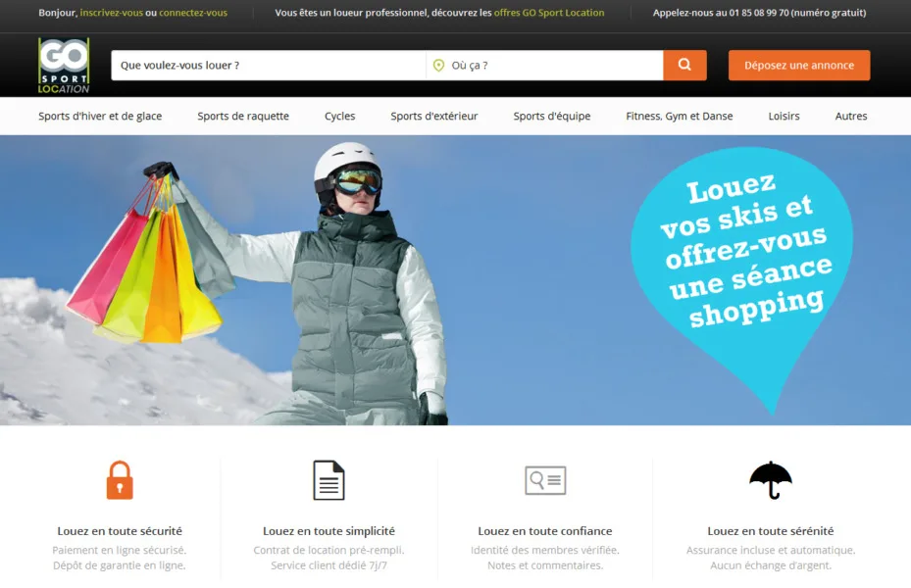
Task: Focus the 'Que voulez-vous louer ?' field
Action: [x=269, y=65]
